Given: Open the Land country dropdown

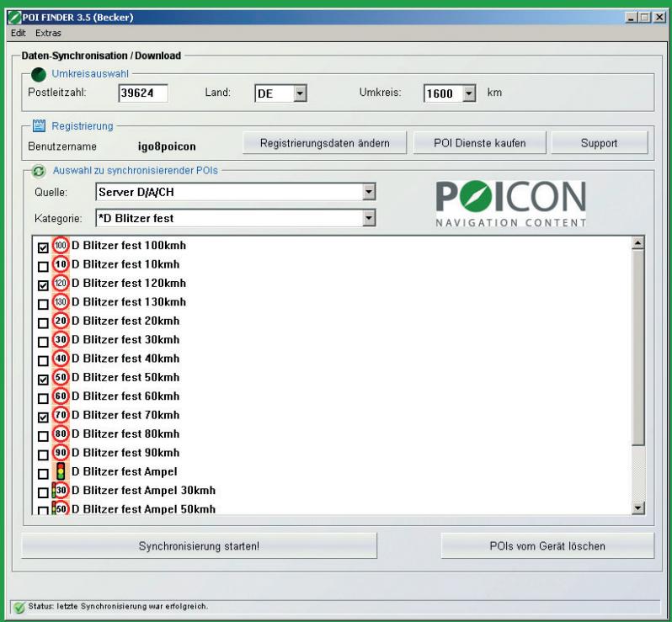Looking at the screenshot, I should [x=300, y=93].
